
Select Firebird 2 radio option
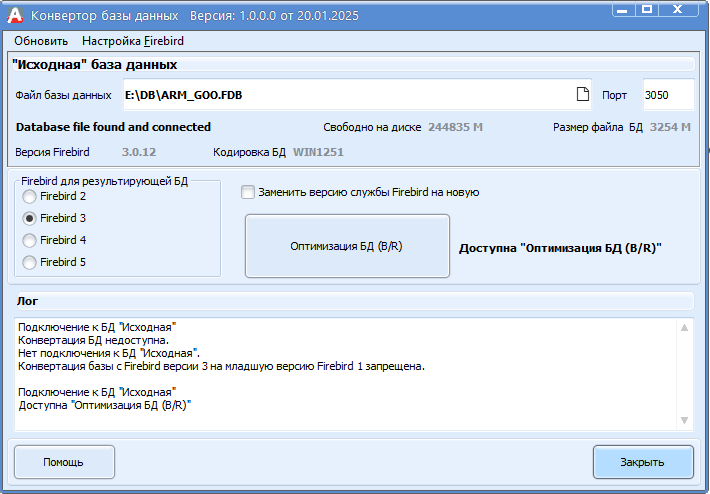point(30,196)
